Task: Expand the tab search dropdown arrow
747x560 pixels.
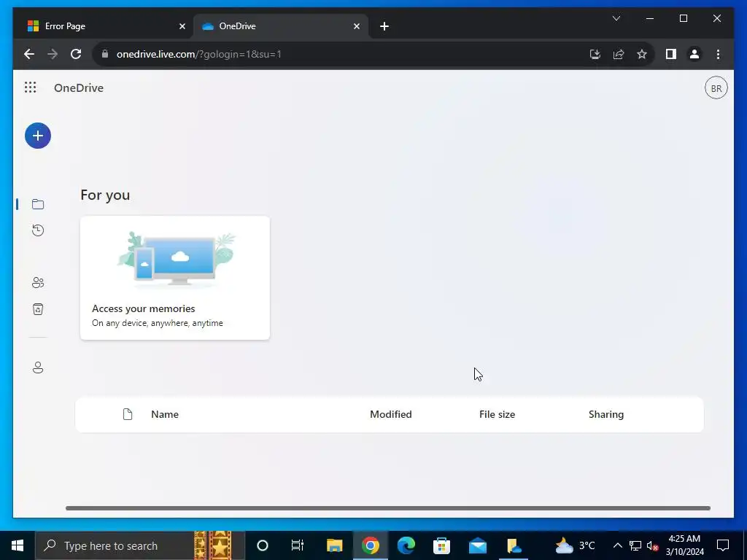Action: [x=616, y=18]
